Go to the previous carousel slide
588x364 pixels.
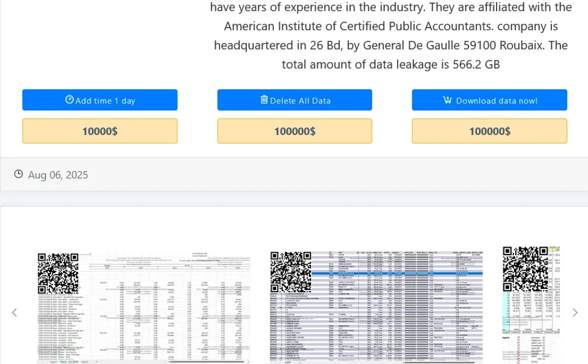15,313
